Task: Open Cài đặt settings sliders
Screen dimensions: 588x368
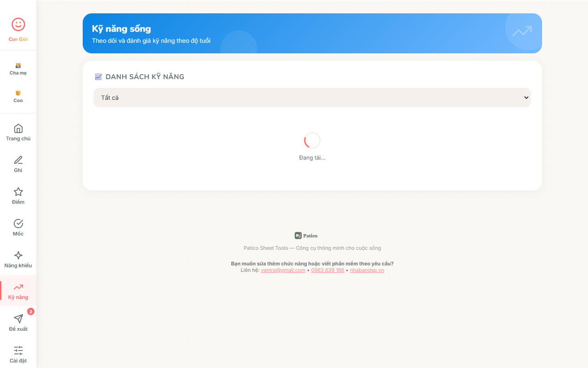Action: (x=18, y=354)
